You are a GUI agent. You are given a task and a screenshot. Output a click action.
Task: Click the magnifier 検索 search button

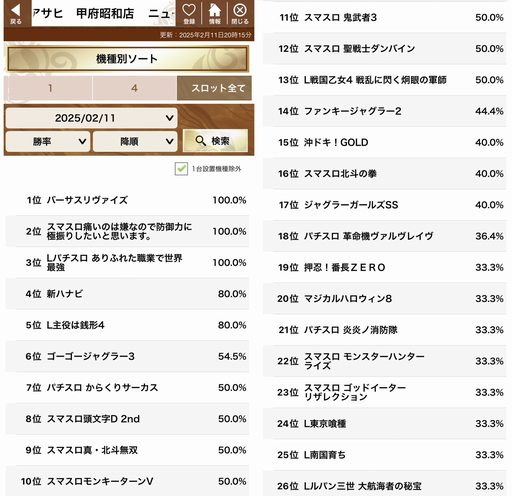pyautogui.click(x=215, y=141)
